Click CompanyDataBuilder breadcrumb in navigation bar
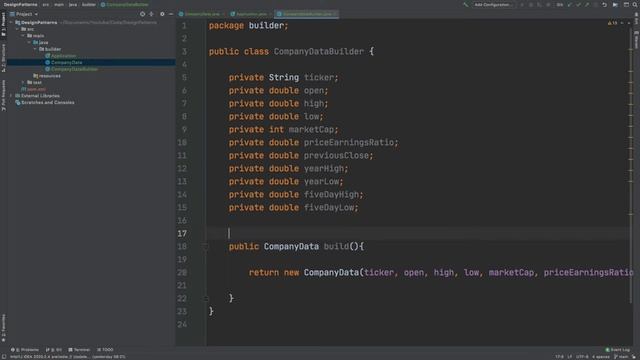640x360 pixels. click(124, 4)
